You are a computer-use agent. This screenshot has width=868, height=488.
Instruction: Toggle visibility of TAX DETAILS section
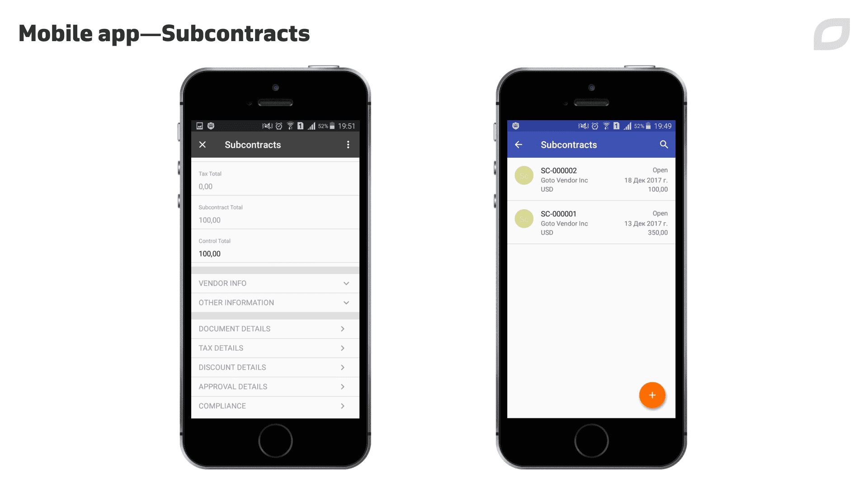[x=275, y=348]
